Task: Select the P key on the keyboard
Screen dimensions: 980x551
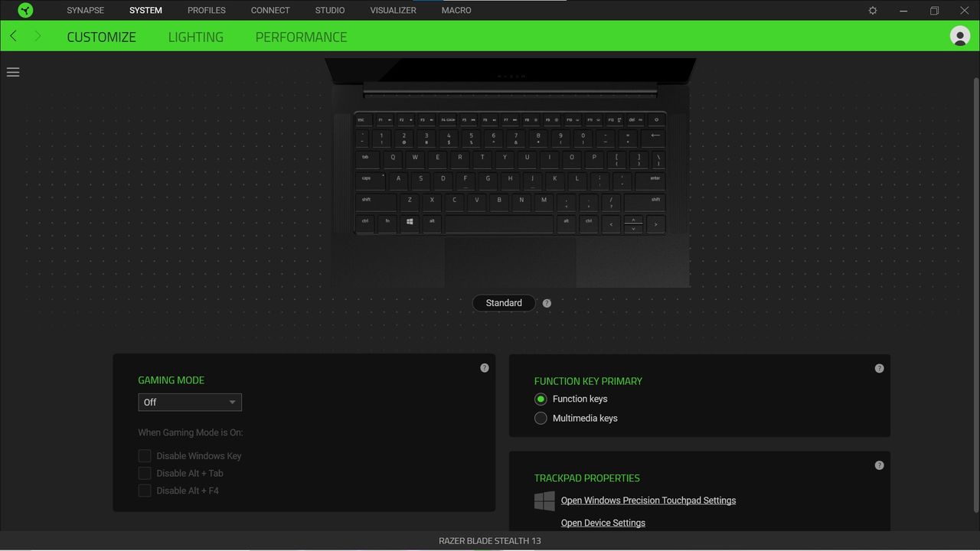Action: pyautogui.click(x=593, y=159)
